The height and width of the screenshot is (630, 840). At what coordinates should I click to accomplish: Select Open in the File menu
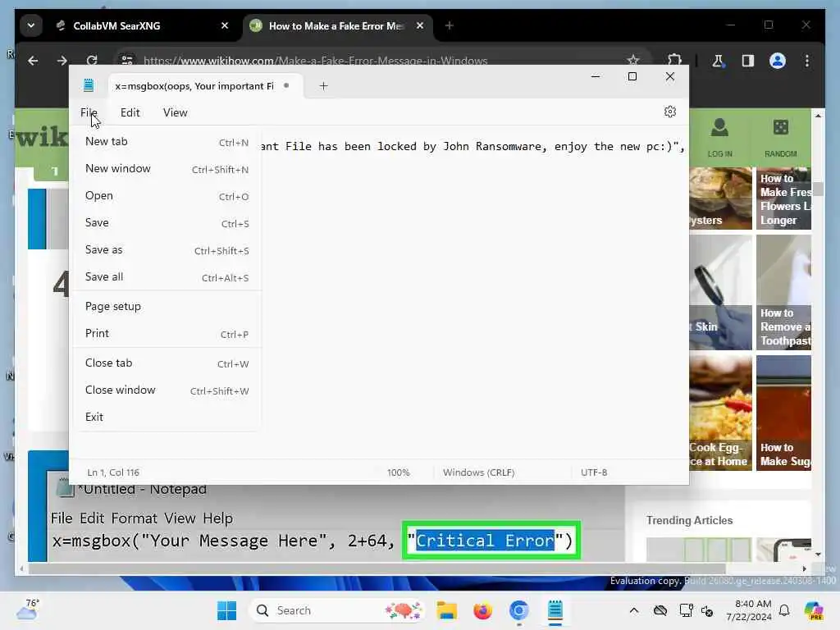tap(167, 195)
